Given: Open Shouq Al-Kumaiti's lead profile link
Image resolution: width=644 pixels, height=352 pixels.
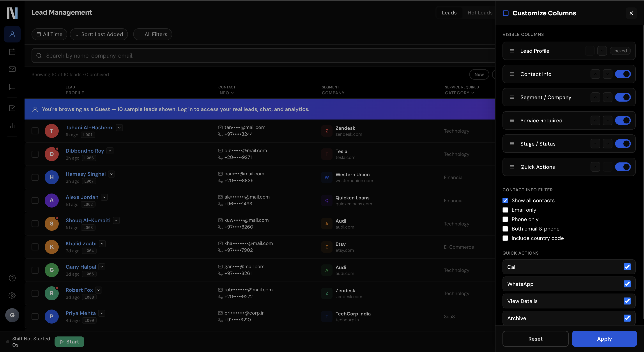Looking at the screenshot, I should pyautogui.click(x=88, y=220).
